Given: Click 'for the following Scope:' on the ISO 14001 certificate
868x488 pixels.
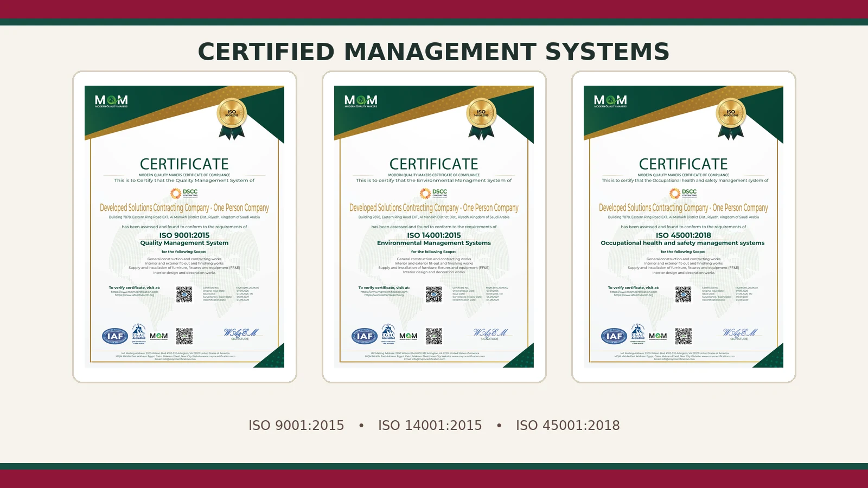Looking at the screenshot, I should point(433,252).
